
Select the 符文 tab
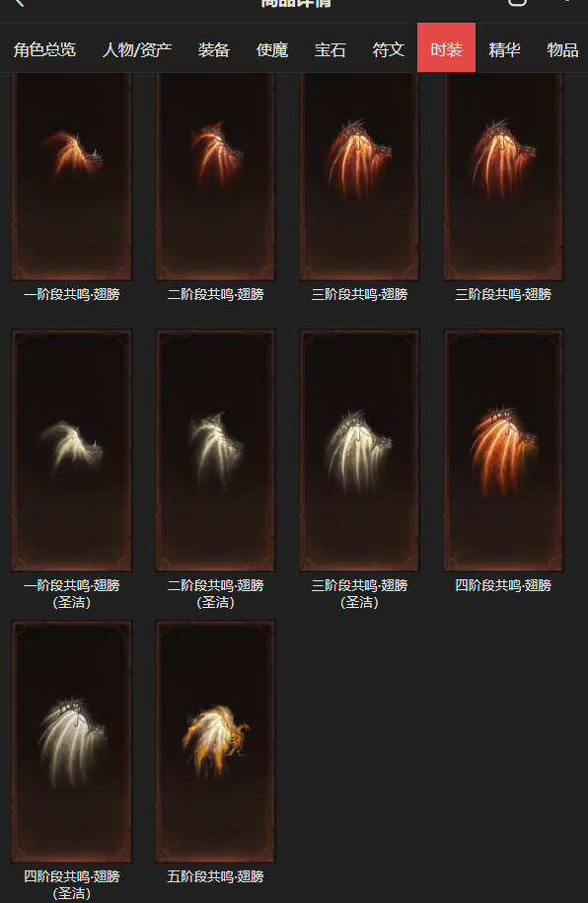coord(389,49)
